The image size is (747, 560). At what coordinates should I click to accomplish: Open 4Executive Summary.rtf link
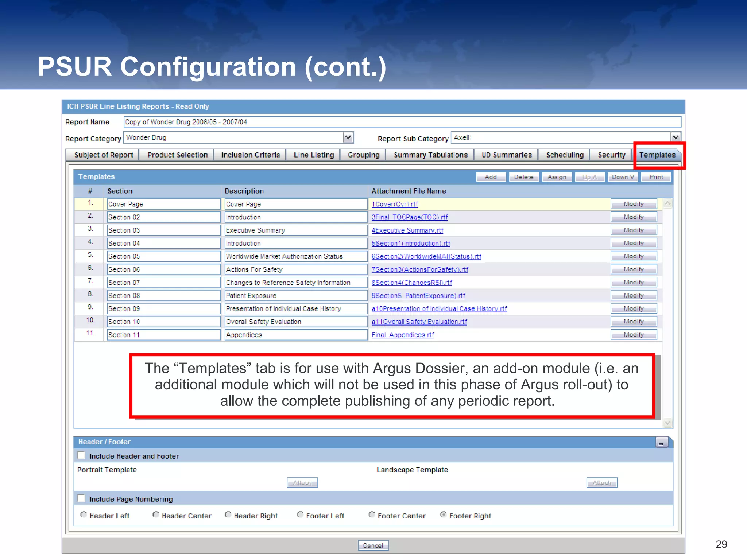[407, 230]
